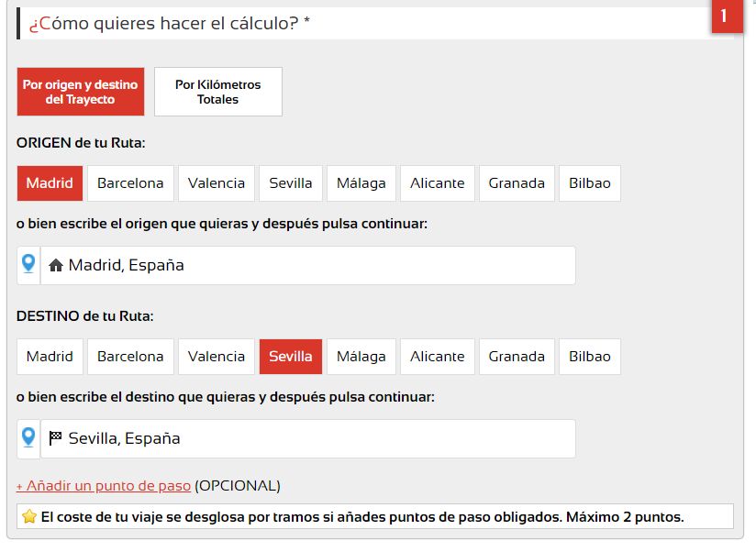Choose Madrid as route destination
Image resolution: width=756 pixels, height=552 pixels.
(50, 357)
